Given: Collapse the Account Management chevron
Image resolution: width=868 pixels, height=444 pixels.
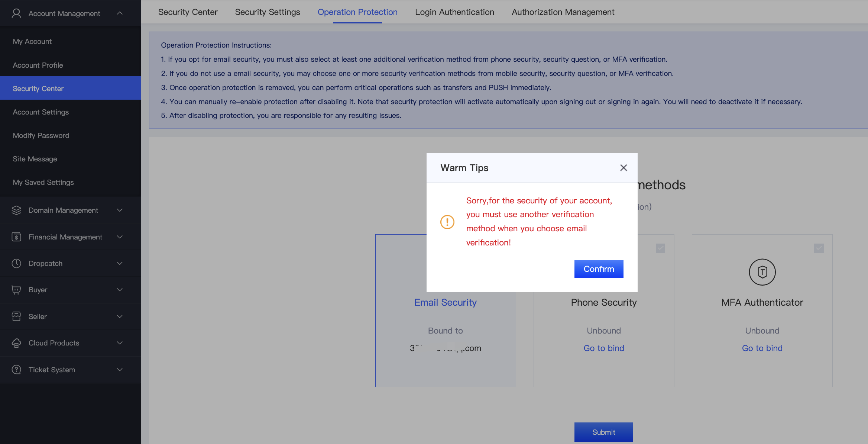Looking at the screenshot, I should pos(120,13).
